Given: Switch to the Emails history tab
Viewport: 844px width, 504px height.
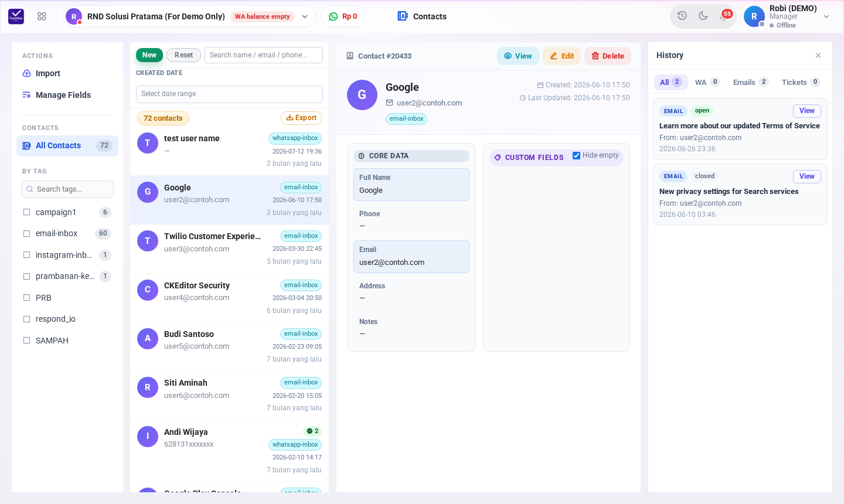Looking at the screenshot, I should coord(750,82).
